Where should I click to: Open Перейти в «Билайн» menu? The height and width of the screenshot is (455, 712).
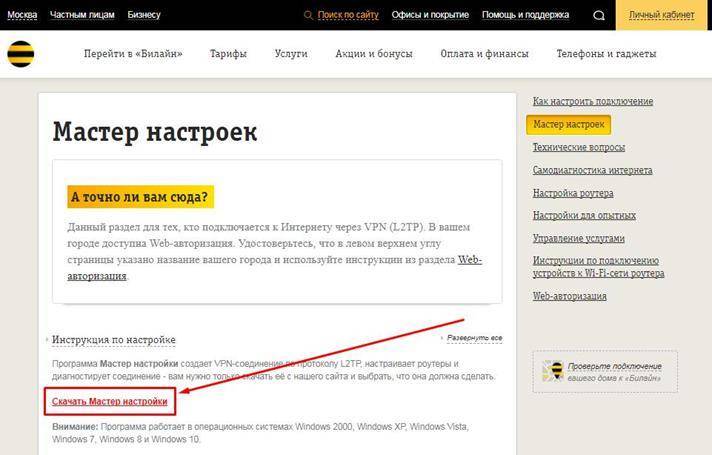133,54
